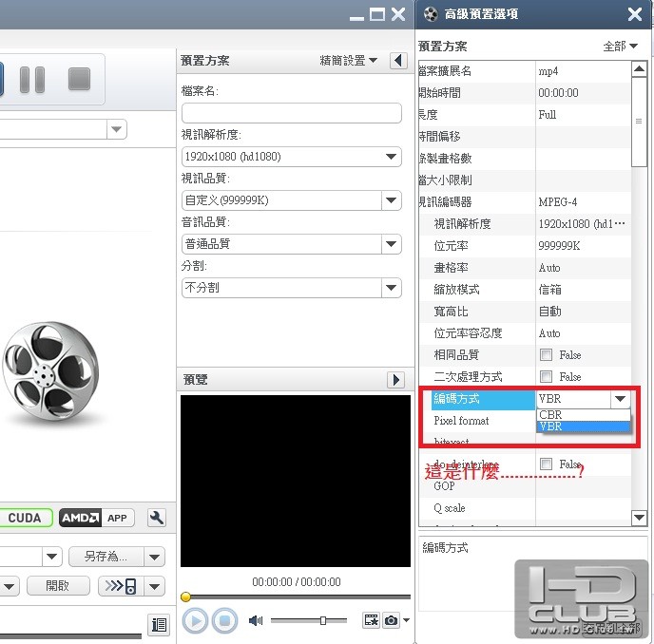Select the 寬高比 自動 value
The image size is (654, 644).
(x=583, y=312)
